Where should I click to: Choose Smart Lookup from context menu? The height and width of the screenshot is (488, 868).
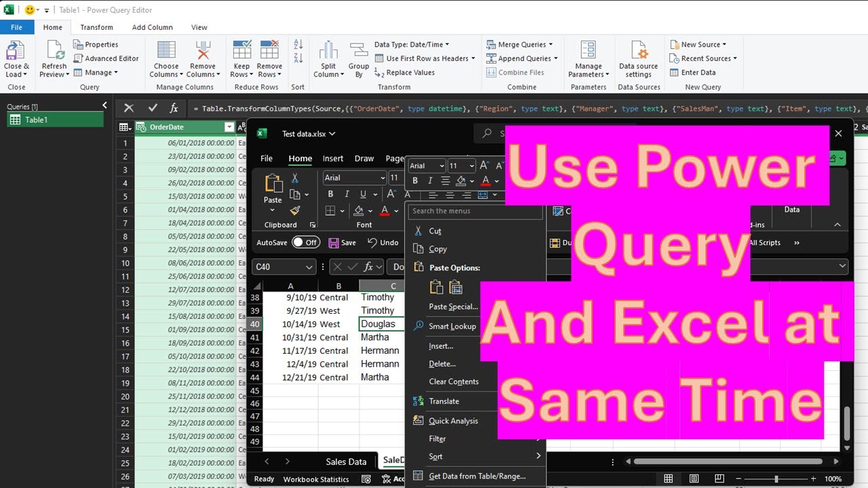coord(452,326)
